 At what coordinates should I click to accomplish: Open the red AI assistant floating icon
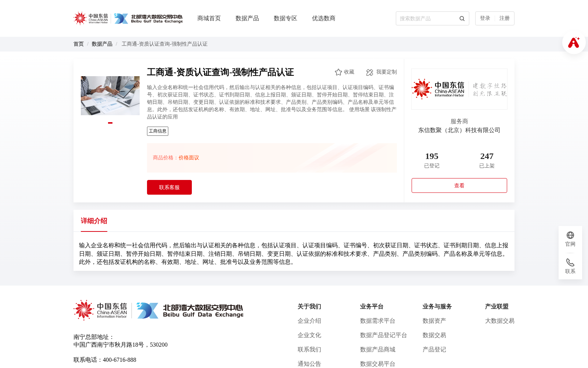click(574, 42)
